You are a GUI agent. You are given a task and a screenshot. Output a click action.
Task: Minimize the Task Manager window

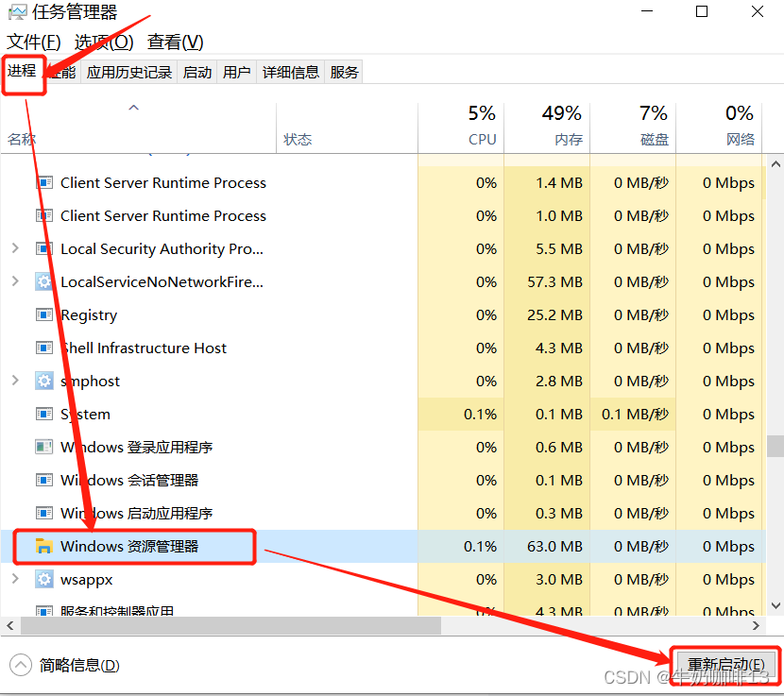647,11
